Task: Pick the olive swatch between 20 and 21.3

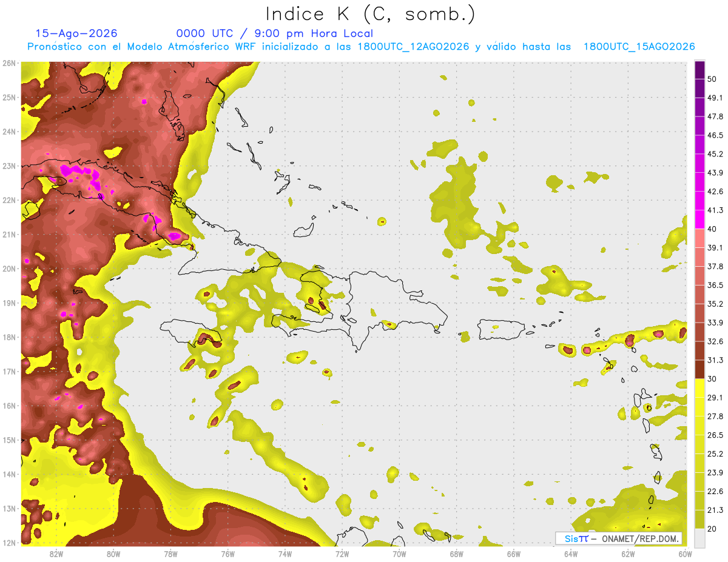Action: (x=699, y=519)
